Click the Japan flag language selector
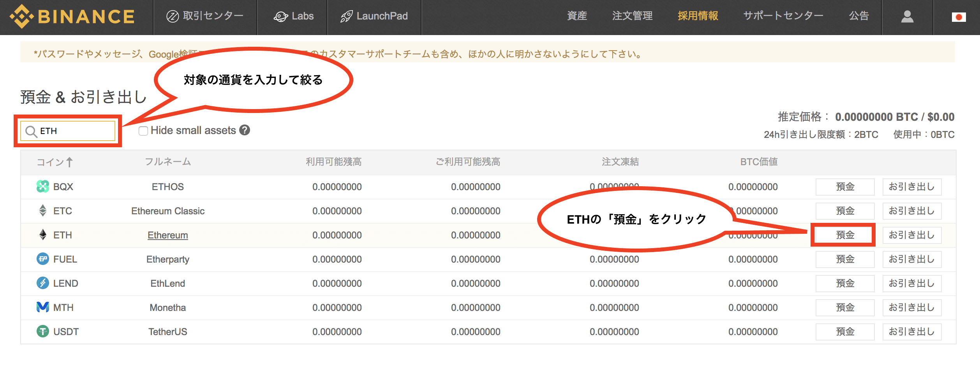 [958, 17]
